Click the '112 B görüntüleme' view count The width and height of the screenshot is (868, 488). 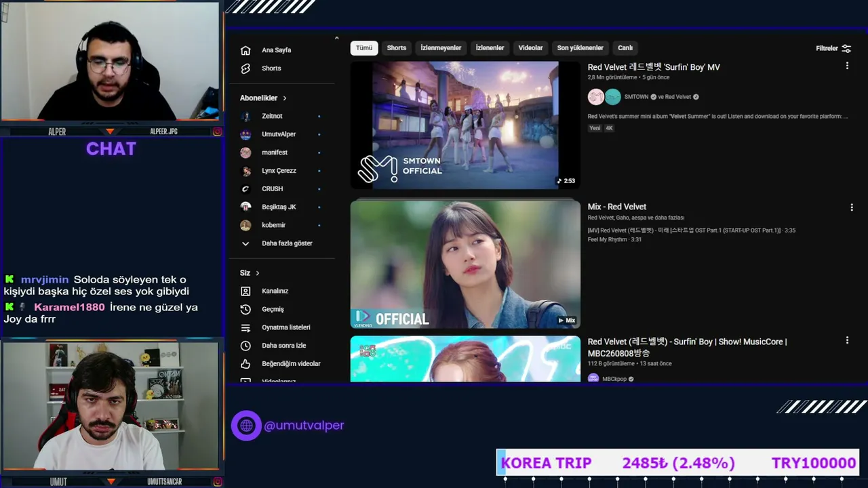(x=612, y=363)
